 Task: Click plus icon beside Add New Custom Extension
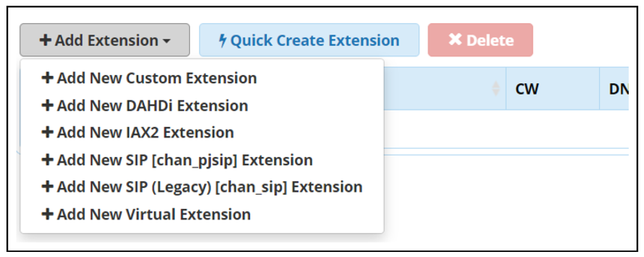click(x=47, y=78)
